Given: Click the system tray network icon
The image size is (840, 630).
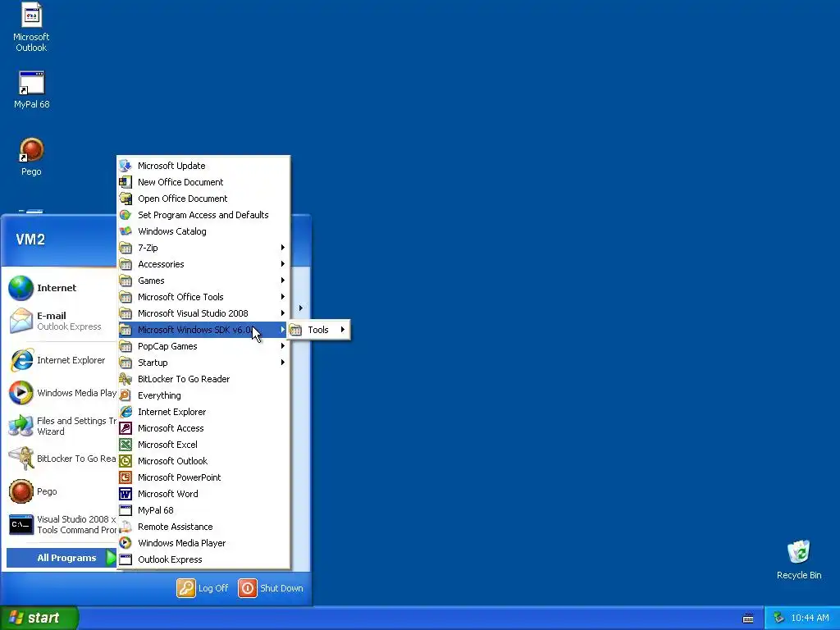Looking at the screenshot, I should [778, 619].
